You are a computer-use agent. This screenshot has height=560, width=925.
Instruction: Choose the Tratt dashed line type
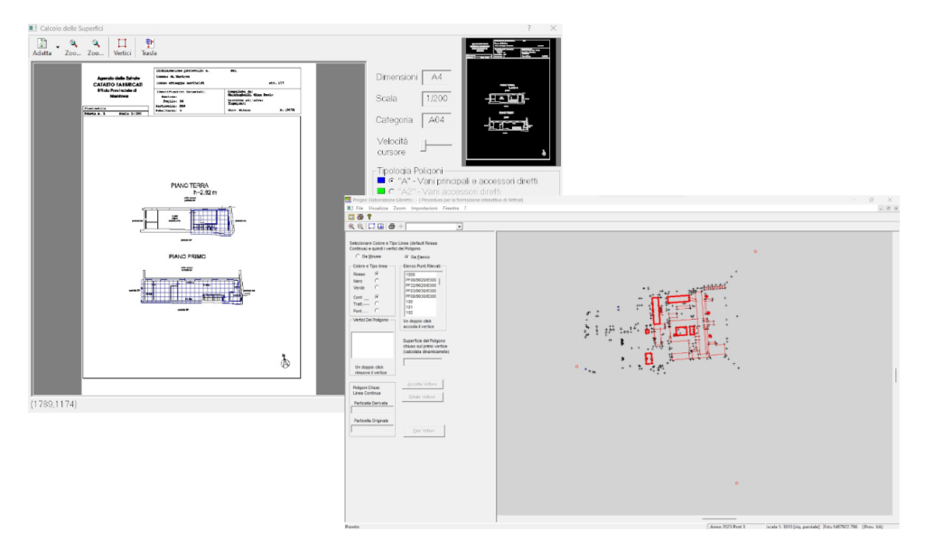377,303
